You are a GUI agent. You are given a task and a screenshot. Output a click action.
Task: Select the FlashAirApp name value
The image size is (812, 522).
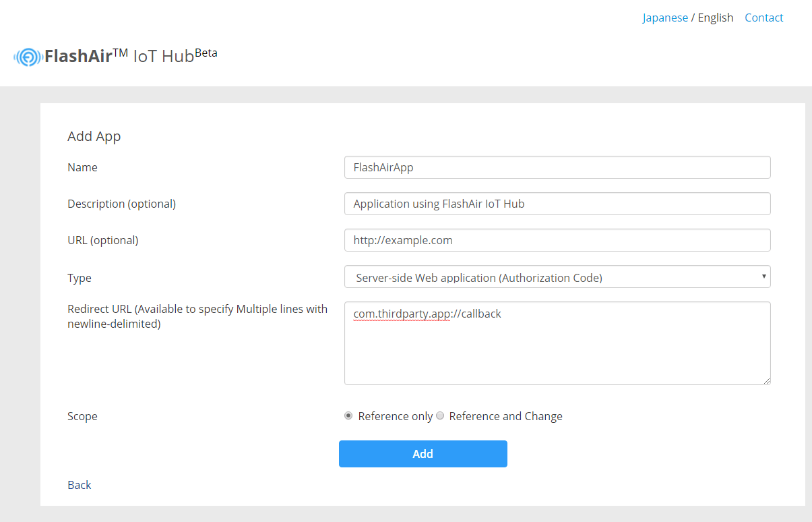pyautogui.click(x=382, y=167)
